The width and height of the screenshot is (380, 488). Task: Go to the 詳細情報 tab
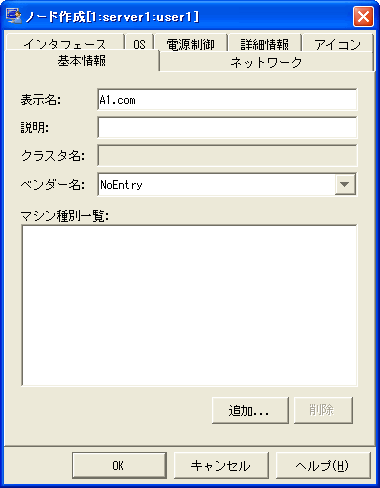coord(265,43)
